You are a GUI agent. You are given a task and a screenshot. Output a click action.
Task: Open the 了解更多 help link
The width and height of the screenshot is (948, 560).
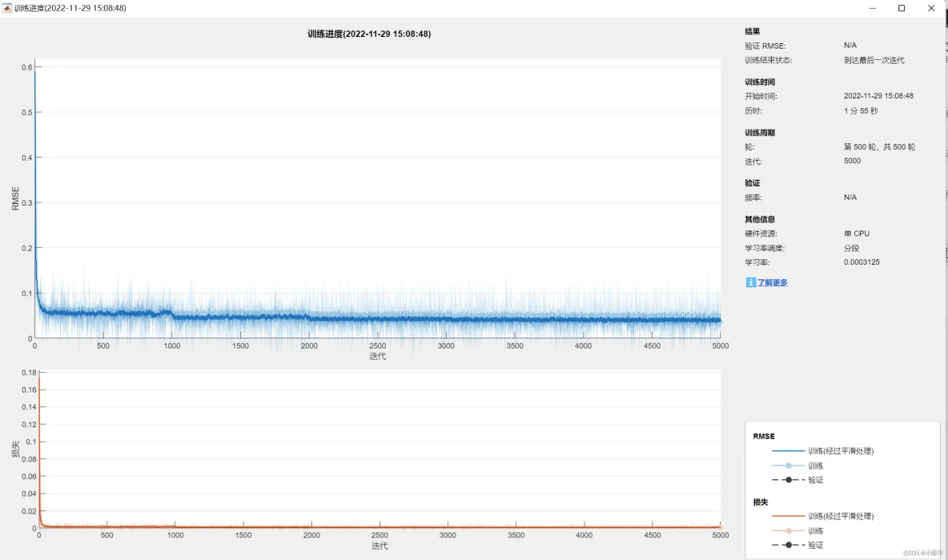tap(772, 282)
